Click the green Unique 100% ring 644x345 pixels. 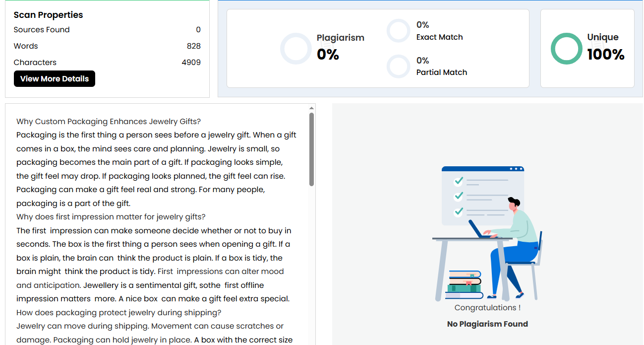pos(566,49)
